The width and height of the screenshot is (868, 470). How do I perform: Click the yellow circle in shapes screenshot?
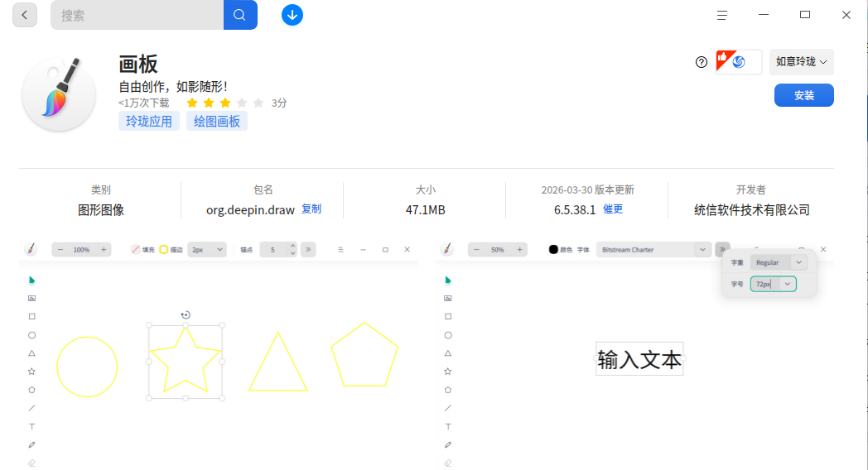(x=87, y=367)
